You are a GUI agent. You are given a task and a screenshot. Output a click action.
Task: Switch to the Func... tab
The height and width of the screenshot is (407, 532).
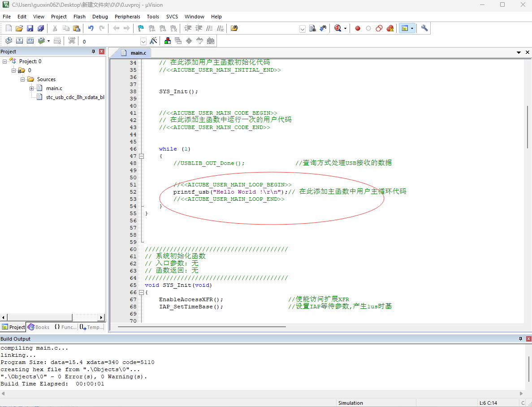click(x=65, y=327)
